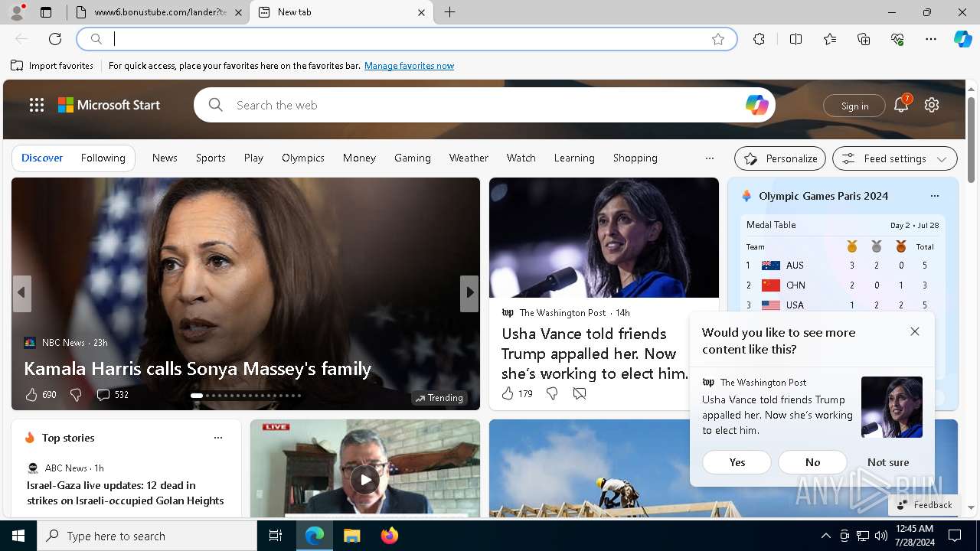This screenshot has width=980, height=551.
Task: Open more feed categories ellipsis
Action: tap(710, 158)
